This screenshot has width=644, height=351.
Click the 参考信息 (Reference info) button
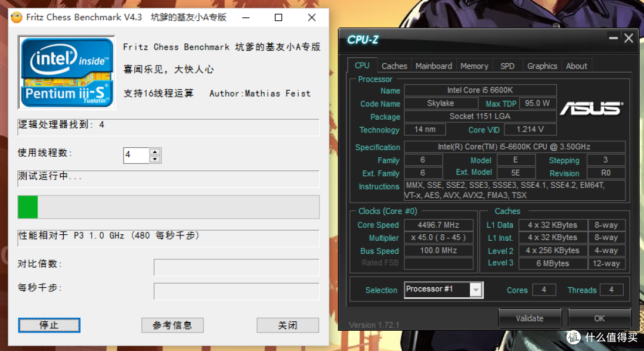(x=172, y=325)
